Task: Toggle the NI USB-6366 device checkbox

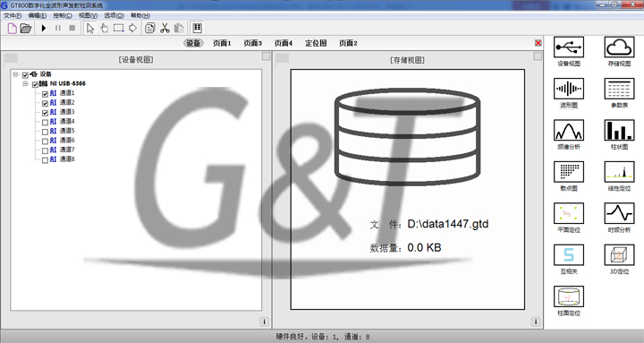Action: (35, 84)
